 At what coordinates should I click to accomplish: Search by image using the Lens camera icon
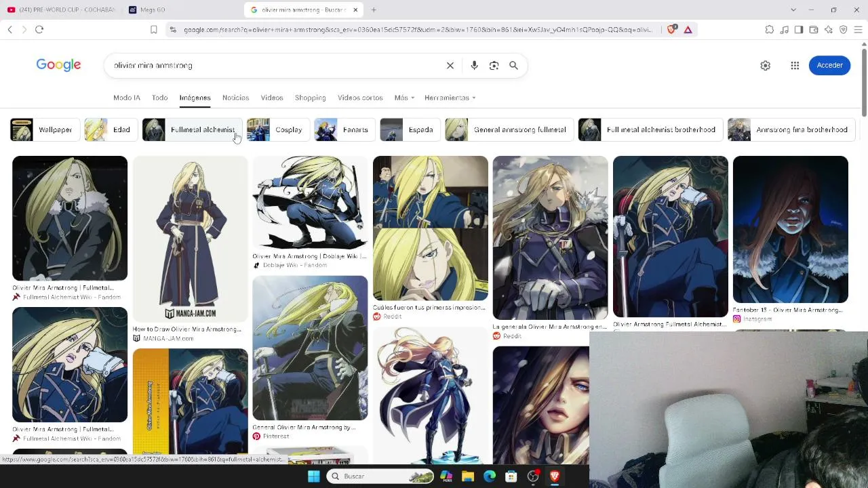click(494, 66)
